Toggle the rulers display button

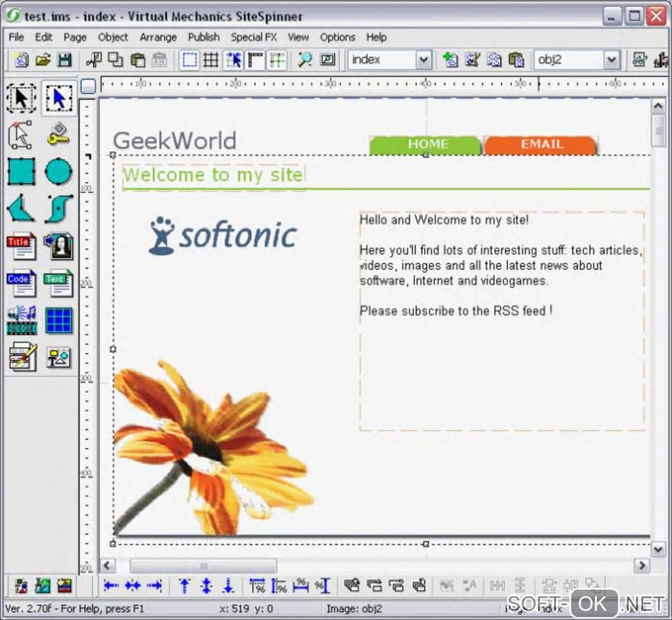click(255, 60)
